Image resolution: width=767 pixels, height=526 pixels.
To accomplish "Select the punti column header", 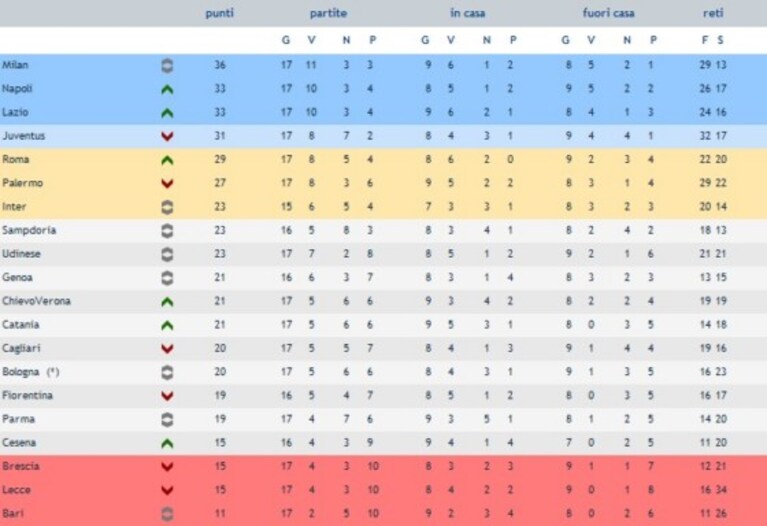I will pyautogui.click(x=220, y=13).
